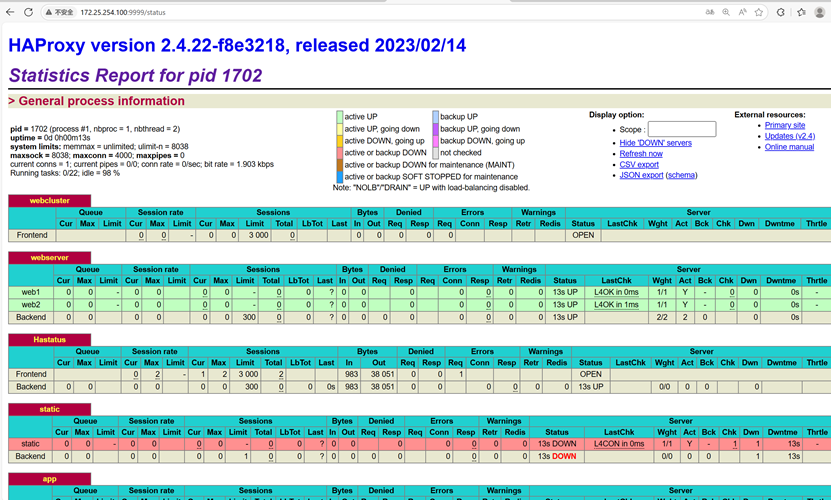Click the static server name in static table
This screenshot has height=500, width=831.
[x=30, y=444]
